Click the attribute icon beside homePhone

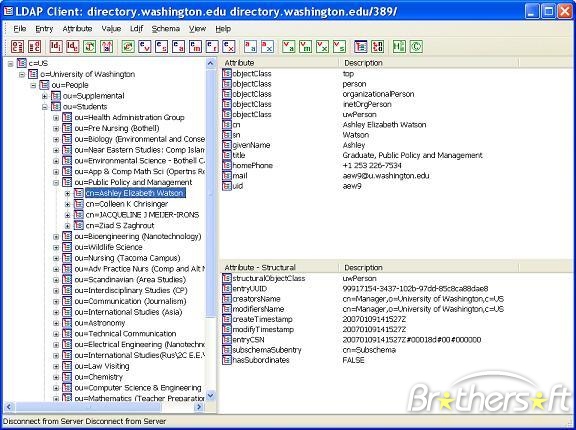click(x=227, y=166)
